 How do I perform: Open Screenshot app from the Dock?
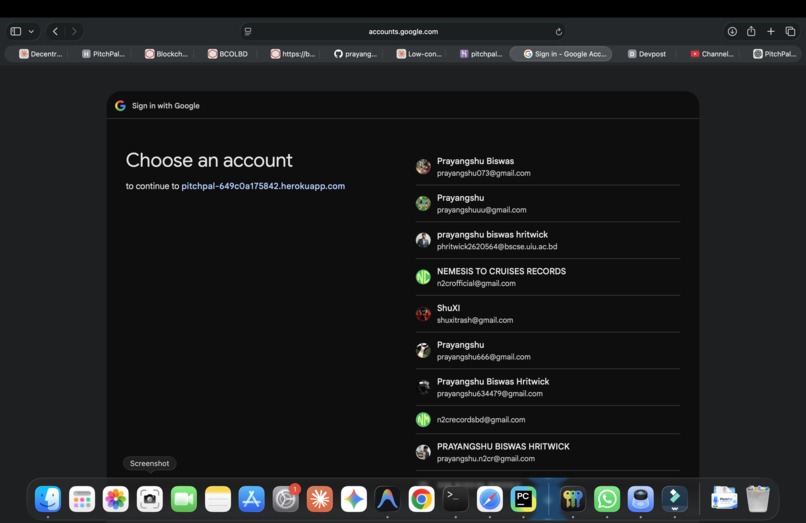pos(150,499)
